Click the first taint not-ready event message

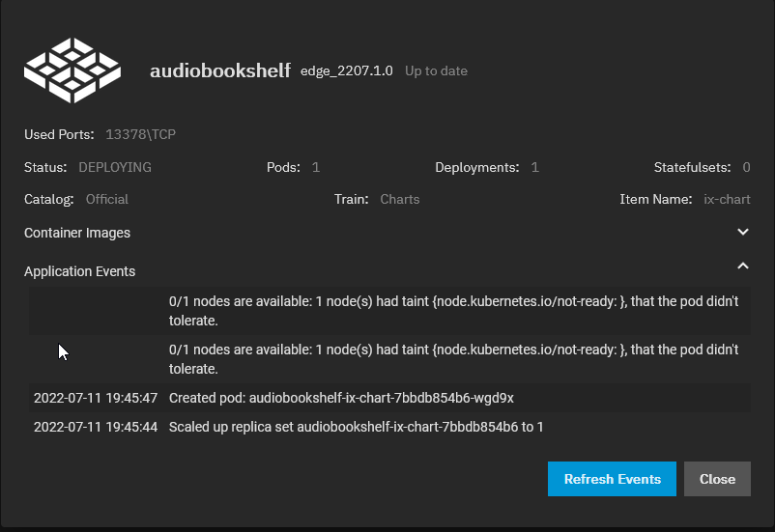[454, 311]
